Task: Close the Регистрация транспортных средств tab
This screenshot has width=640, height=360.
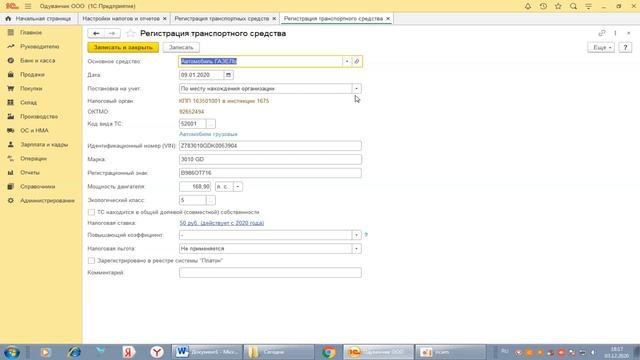Action: click(x=274, y=19)
